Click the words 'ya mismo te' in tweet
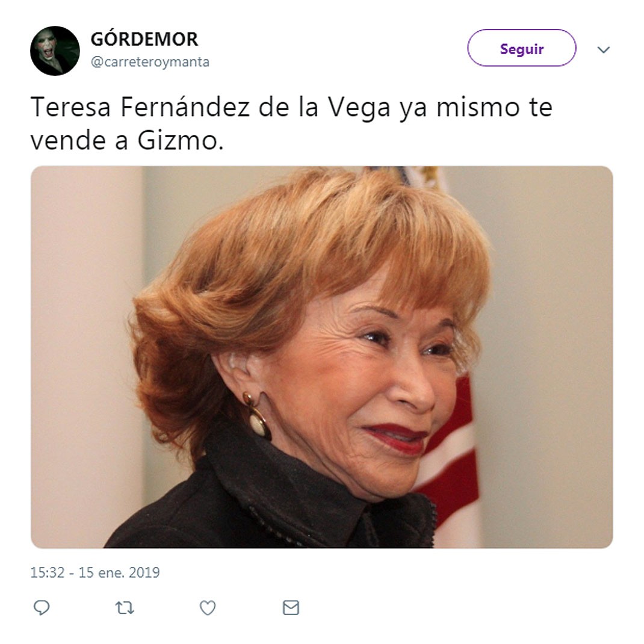The height and width of the screenshot is (644, 644). click(476, 108)
